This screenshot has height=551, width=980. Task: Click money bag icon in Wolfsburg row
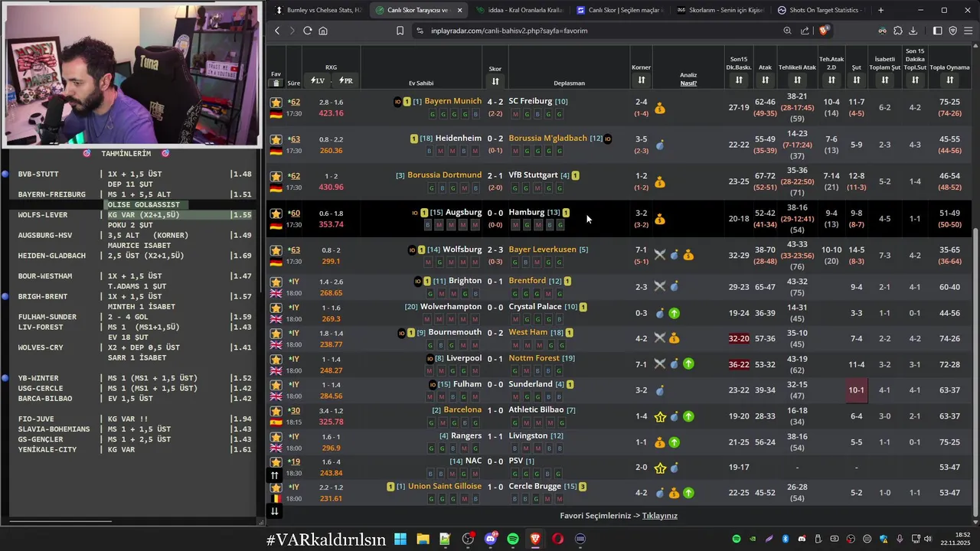pyautogui.click(x=688, y=255)
